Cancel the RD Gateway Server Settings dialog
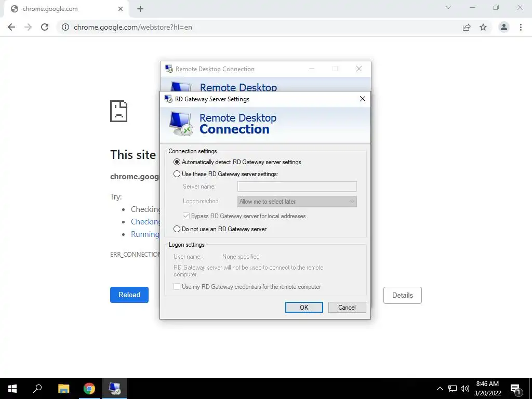Screen dimensions: 532x399 (347, 308)
